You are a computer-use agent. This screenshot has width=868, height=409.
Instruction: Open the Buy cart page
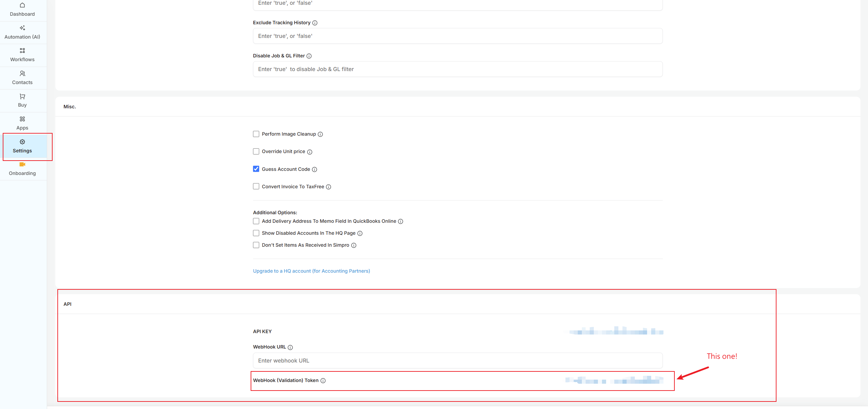click(22, 100)
